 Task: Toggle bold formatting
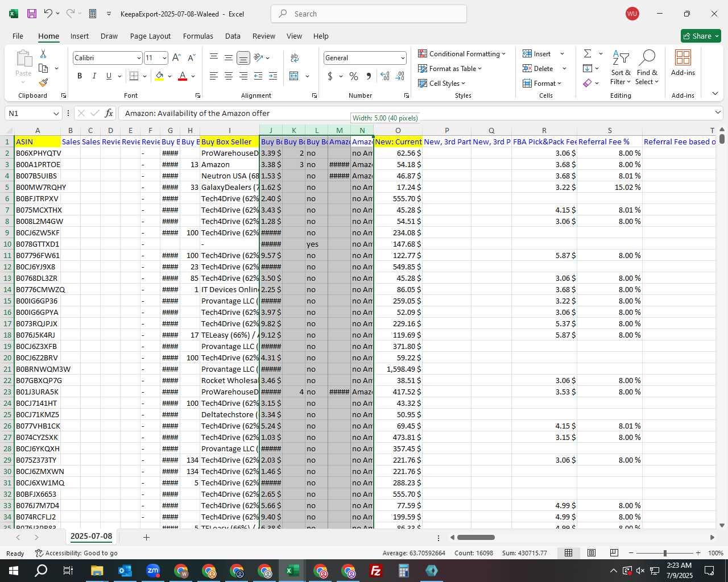80,76
